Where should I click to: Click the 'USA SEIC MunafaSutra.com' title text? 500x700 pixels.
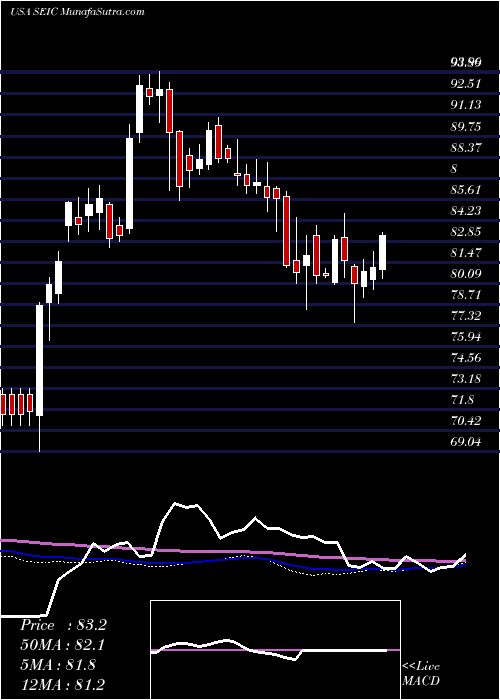click(77, 12)
